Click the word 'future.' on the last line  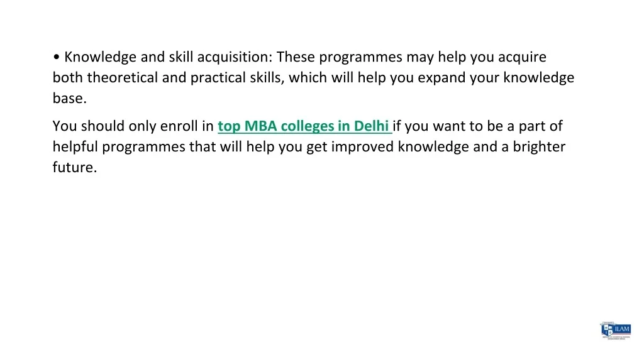point(75,168)
